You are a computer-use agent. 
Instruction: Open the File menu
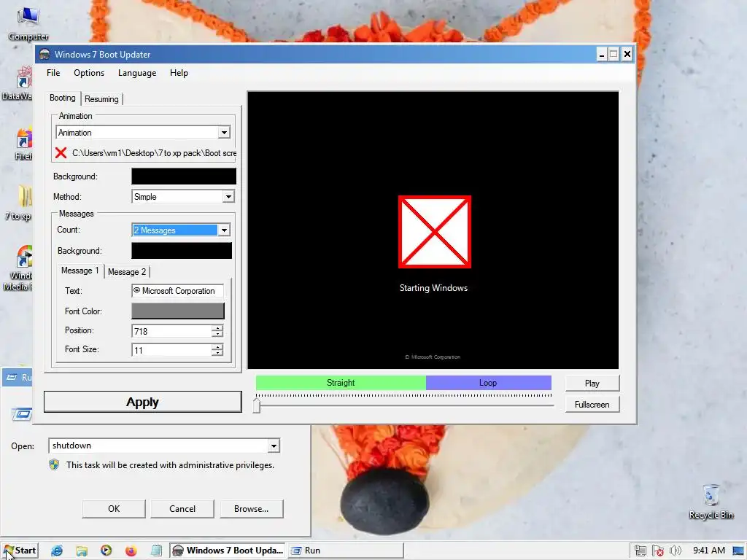click(x=53, y=73)
